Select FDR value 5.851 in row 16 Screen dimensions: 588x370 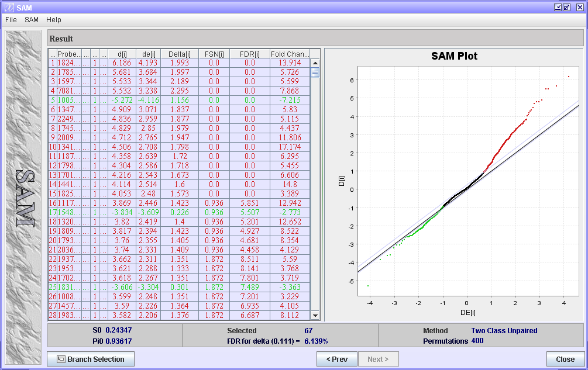click(x=250, y=203)
